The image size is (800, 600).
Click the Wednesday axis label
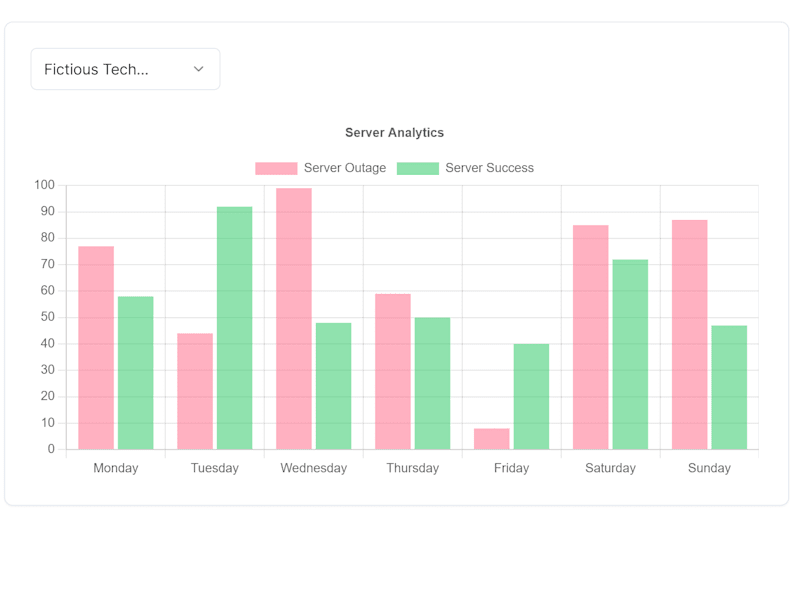pyautogui.click(x=314, y=468)
